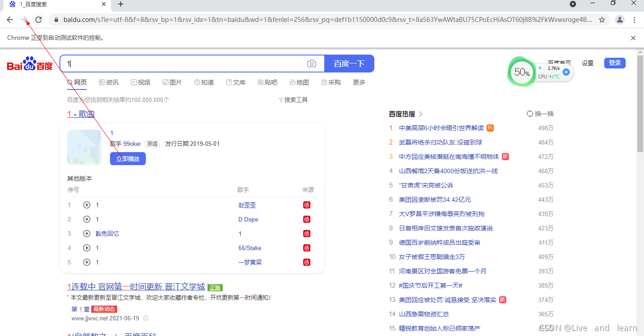The image size is (644, 336).
Task: Close the 1_百度搜索 browser tab
Action: [x=104, y=4]
